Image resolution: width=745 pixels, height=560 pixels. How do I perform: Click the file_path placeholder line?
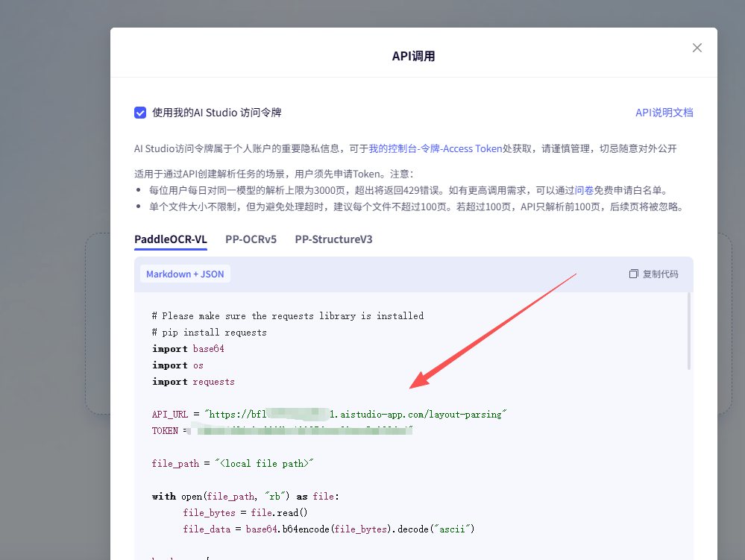[233, 463]
